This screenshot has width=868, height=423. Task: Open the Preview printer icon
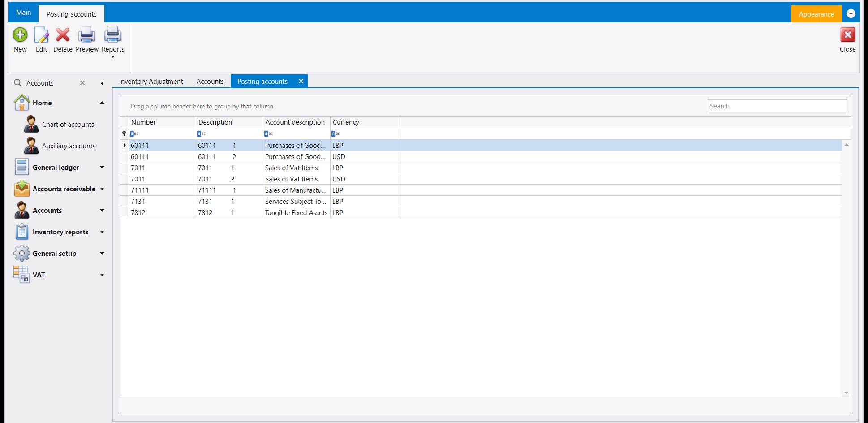[x=87, y=35]
